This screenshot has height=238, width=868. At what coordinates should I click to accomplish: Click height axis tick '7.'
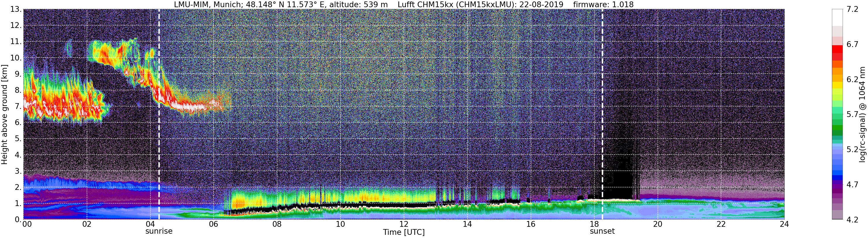click(18, 106)
